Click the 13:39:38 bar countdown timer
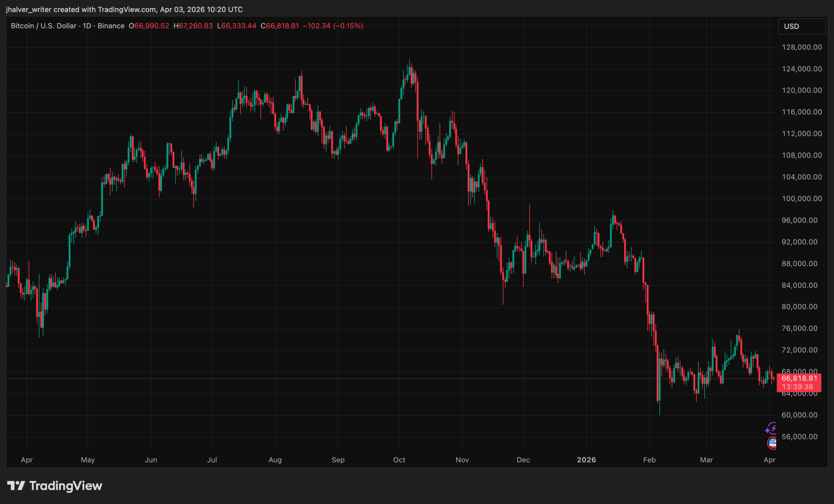The image size is (834, 504). [797, 387]
